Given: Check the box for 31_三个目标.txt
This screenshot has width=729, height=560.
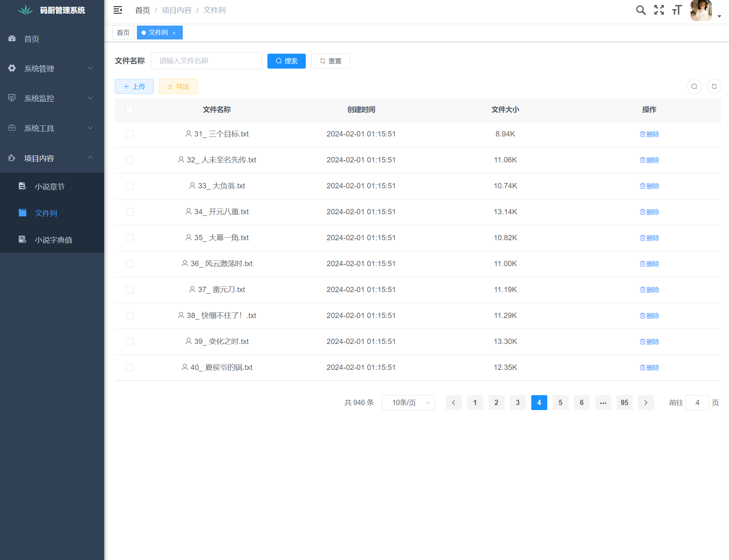Looking at the screenshot, I should click(129, 134).
